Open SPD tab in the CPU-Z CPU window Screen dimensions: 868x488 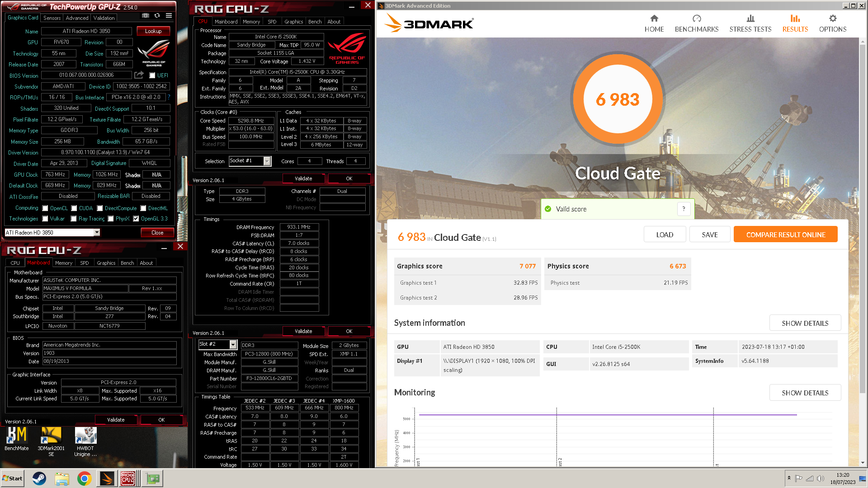[x=272, y=22]
